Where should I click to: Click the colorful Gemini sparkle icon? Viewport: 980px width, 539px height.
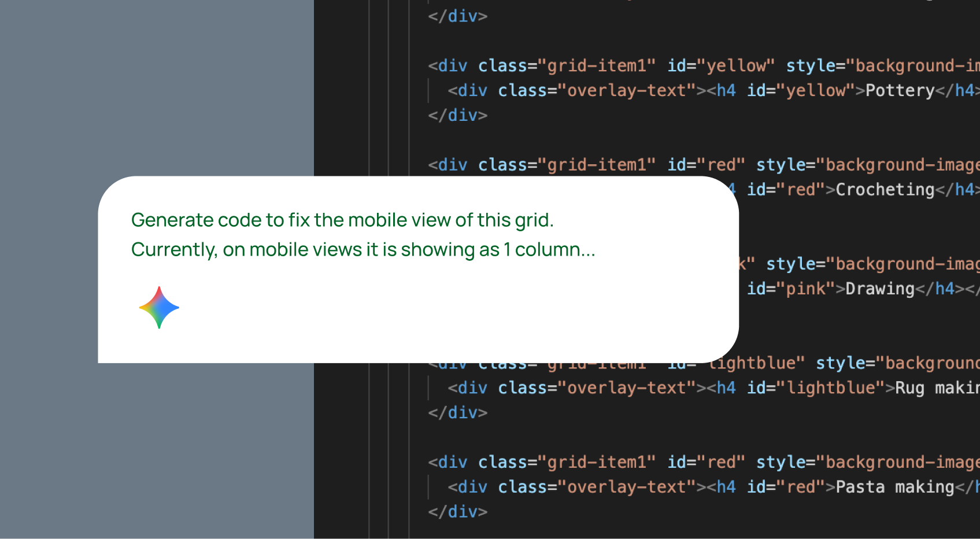point(159,308)
